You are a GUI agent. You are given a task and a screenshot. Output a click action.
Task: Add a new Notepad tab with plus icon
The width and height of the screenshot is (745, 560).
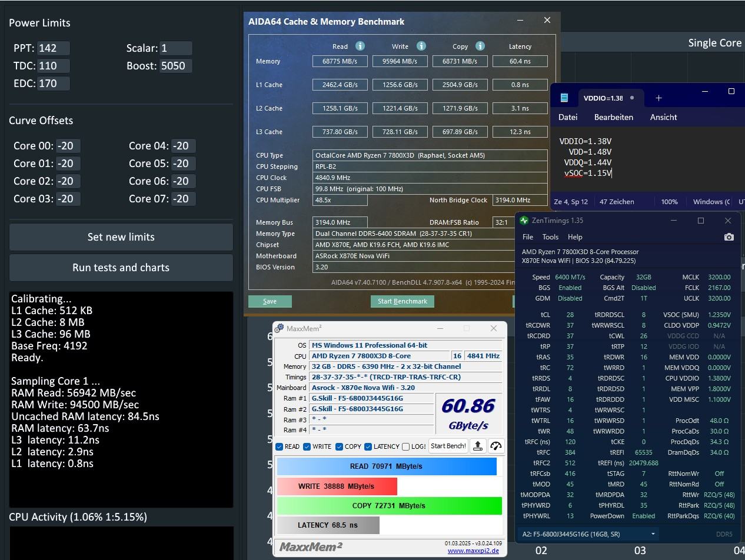[658, 98]
